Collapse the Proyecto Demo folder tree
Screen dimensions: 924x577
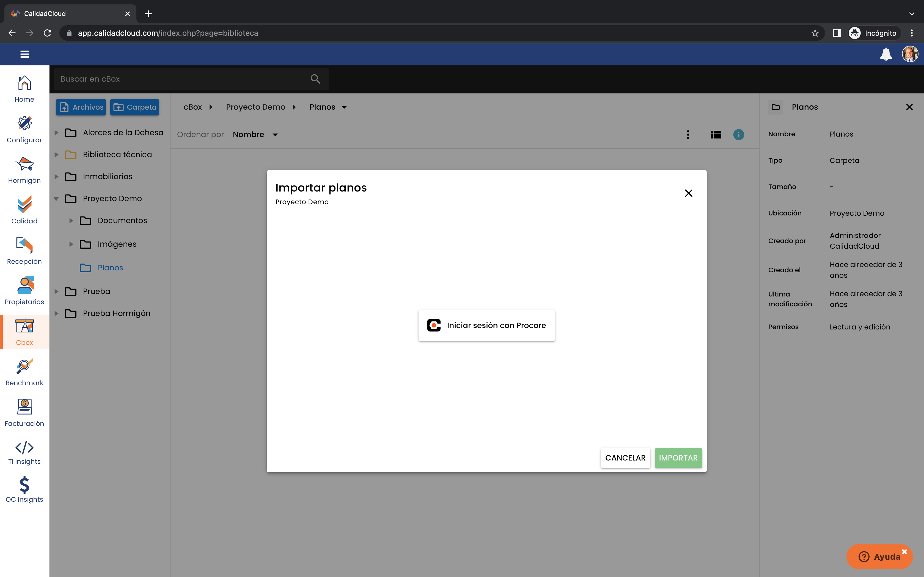(56, 198)
